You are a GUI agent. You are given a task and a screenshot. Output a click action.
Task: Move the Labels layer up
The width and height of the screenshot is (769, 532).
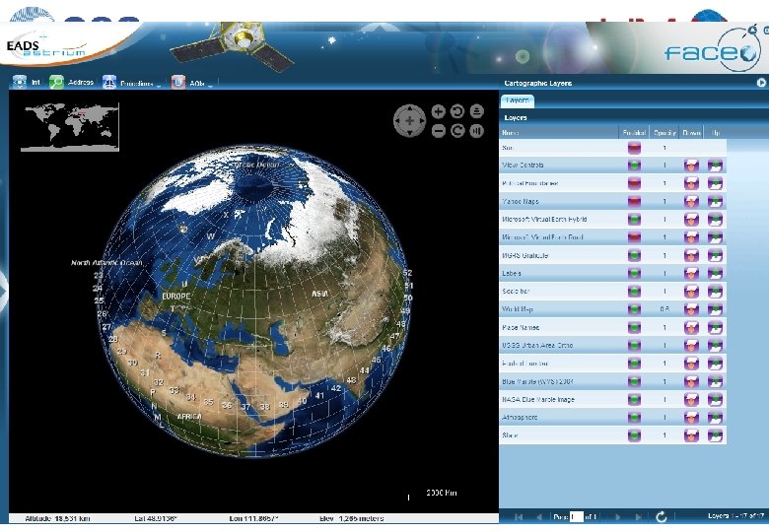pos(715,273)
